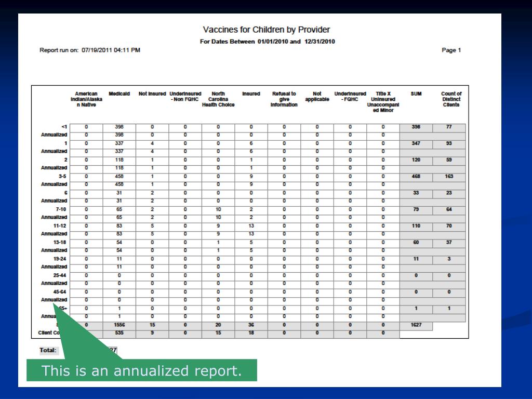Click the "Page 1" label
This screenshot has width=532, height=399.
click(451, 50)
